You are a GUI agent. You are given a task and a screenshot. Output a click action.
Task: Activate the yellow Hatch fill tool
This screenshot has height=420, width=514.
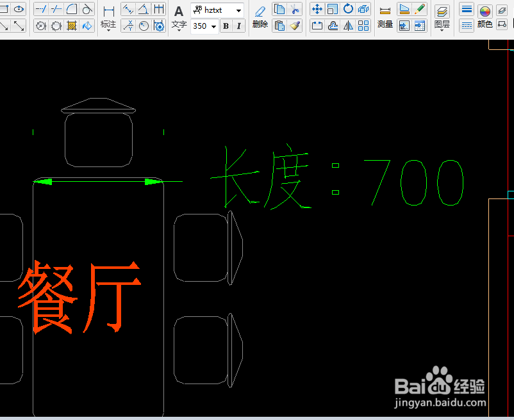click(71, 26)
